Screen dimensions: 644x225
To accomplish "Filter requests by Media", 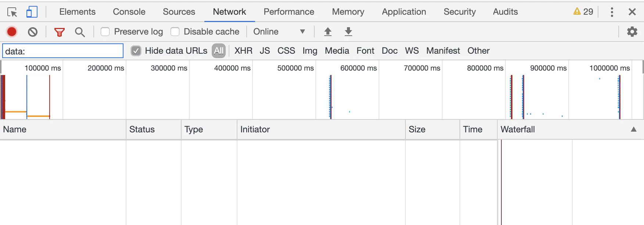I will coord(337,51).
